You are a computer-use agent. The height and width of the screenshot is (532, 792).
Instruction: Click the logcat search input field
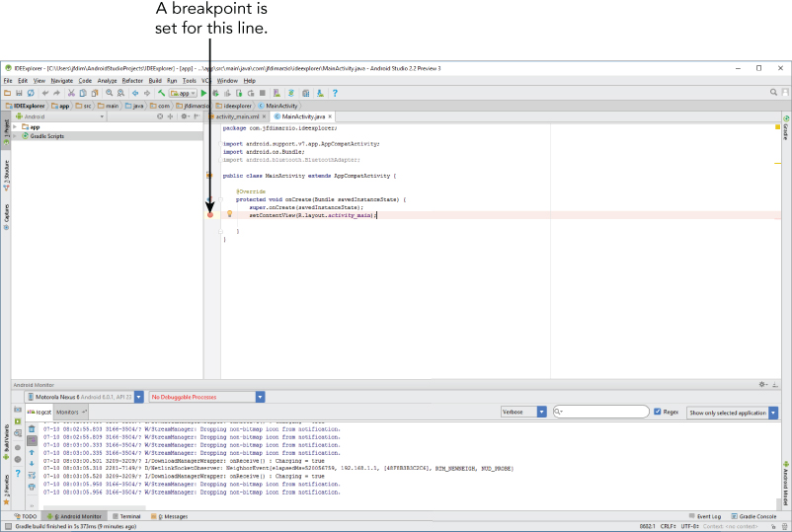[x=601, y=412]
